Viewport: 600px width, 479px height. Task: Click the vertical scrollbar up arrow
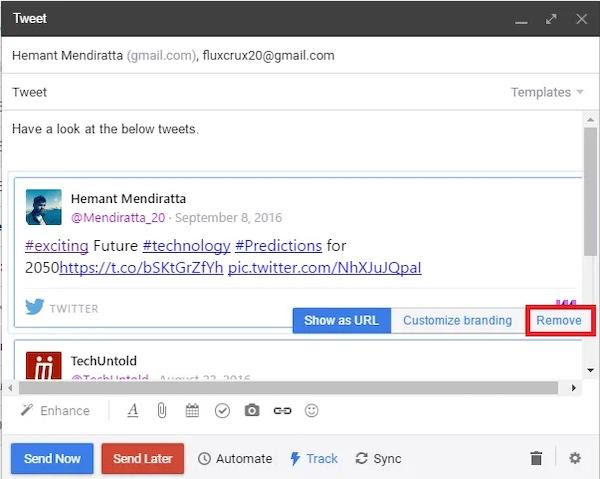click(590, 120)
